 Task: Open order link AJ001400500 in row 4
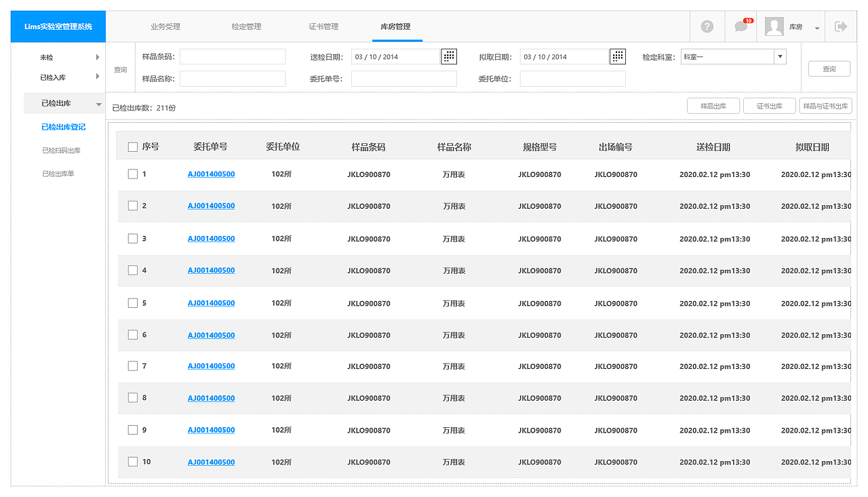pyautogui.click(x=212, y=271)
